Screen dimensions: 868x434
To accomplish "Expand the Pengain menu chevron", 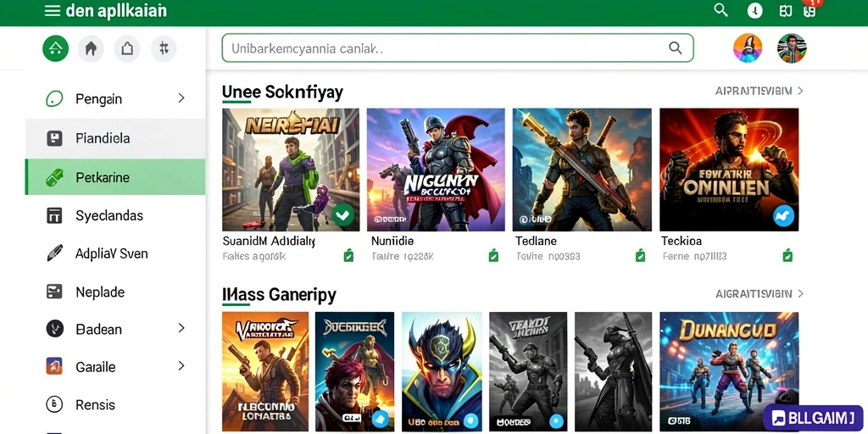I will click(181, 98).
